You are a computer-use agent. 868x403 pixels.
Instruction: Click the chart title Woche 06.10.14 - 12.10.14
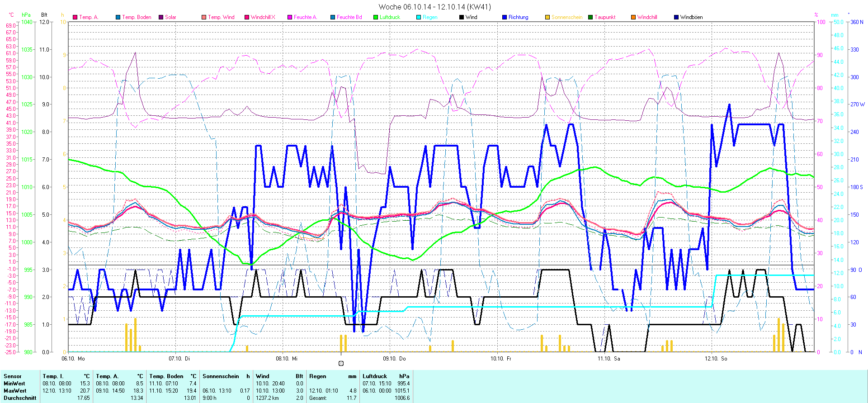[434, 7]
